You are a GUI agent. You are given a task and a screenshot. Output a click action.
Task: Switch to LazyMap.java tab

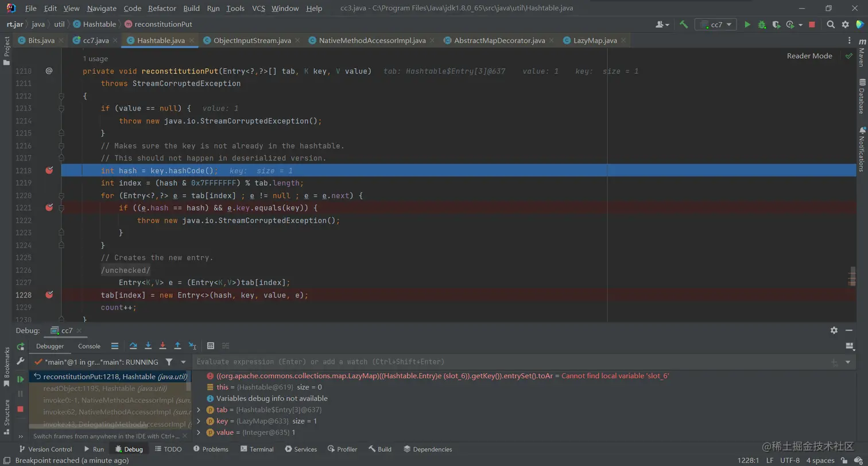[x=595, y=40]
